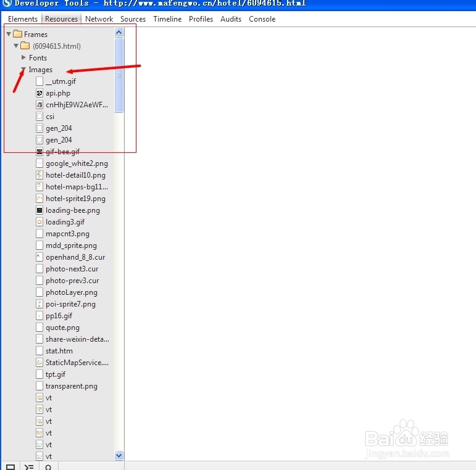Click the gif-bee.gif thumbnail icon

(40, 151)
